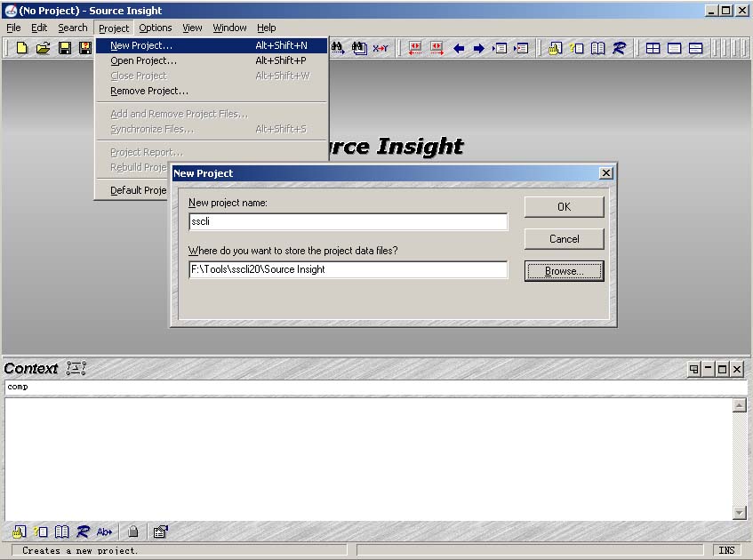Open the View menu

click(192, 28)
